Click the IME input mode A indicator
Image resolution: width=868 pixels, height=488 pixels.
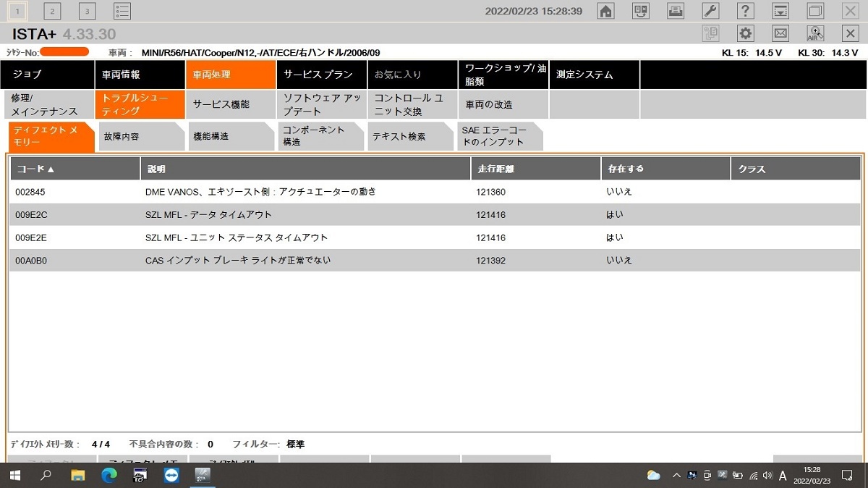pyautogui.click(x=783, y=476)
